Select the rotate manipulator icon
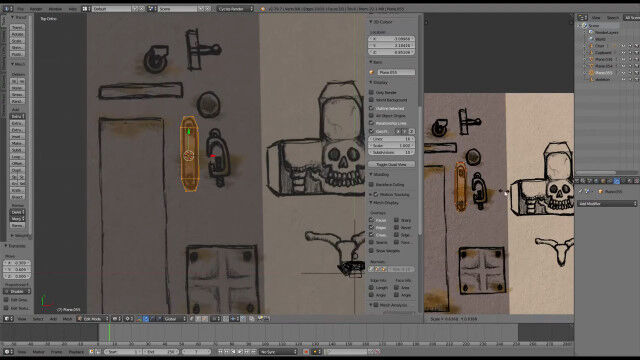Viewport: 640px width, 360px height. click(152, 319)
